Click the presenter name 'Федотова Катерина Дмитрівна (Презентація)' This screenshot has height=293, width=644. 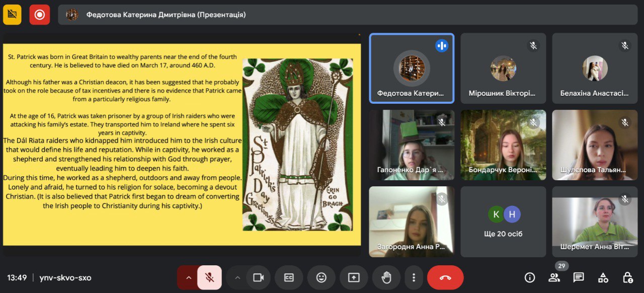(166, 15)
